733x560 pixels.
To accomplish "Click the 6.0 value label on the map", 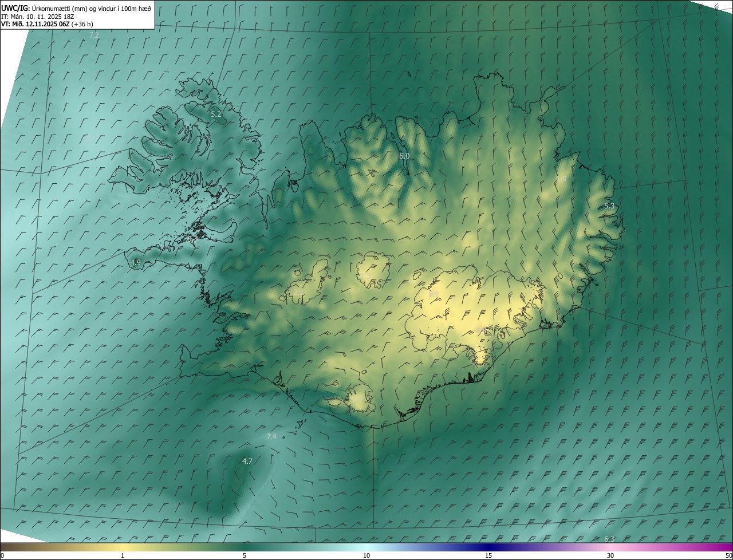I will [x=404, y=156].
